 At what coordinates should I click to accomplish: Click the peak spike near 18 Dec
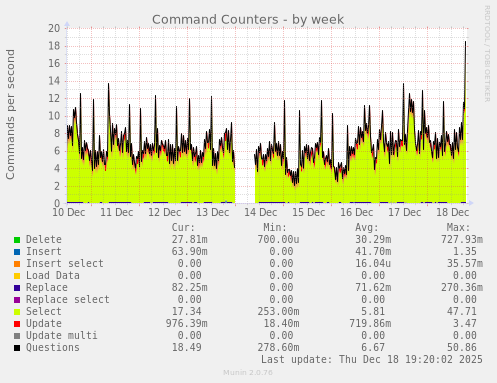click(x=465, y=43)
